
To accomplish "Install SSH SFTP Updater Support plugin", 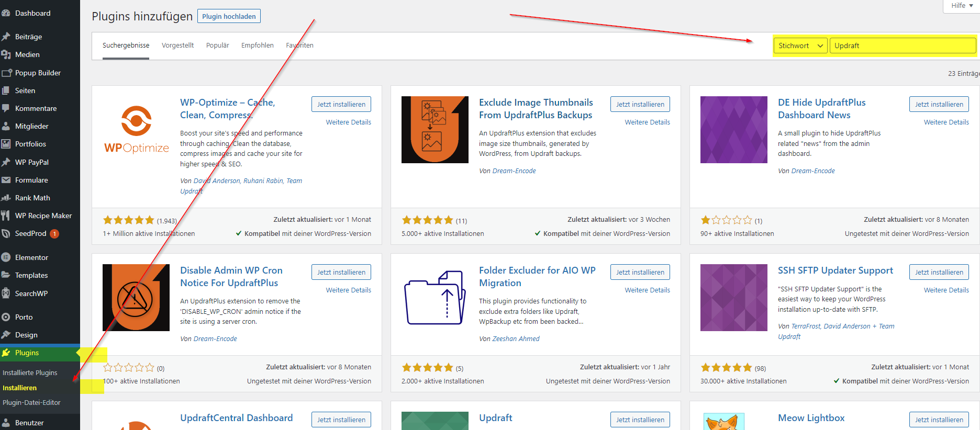I will (939, 272).
